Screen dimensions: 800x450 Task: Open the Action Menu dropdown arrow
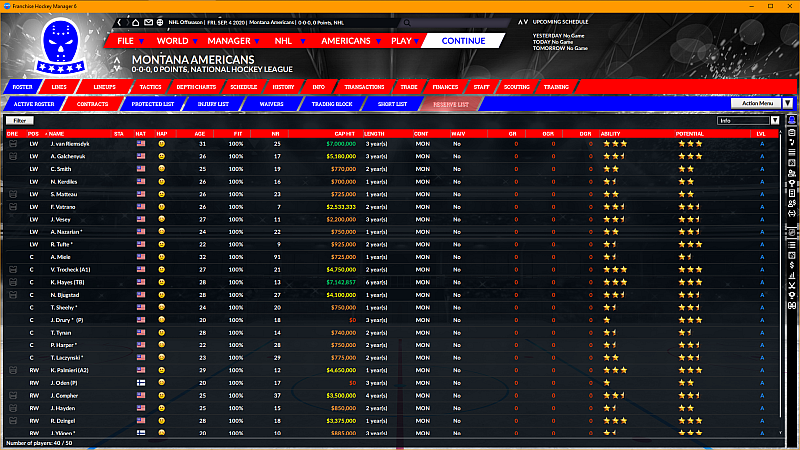tap(788, 103)
